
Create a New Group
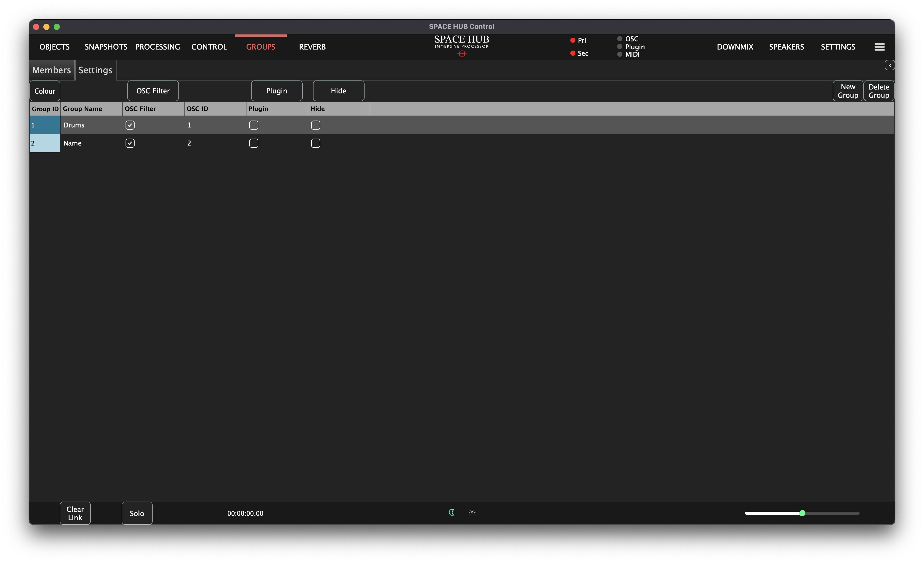(x=848, y=91)
